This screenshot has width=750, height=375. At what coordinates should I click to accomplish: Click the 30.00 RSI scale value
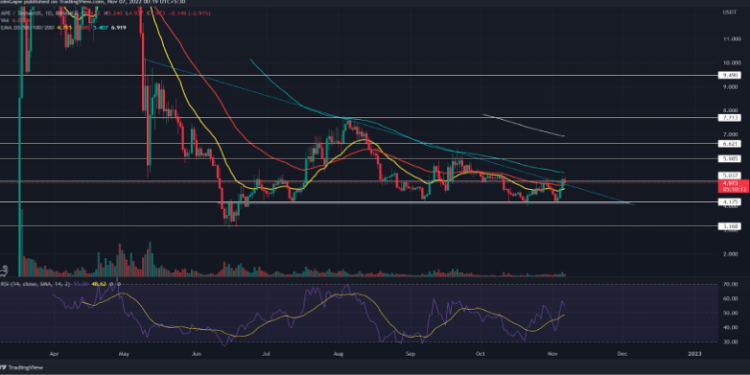click(x=730, y=342)
